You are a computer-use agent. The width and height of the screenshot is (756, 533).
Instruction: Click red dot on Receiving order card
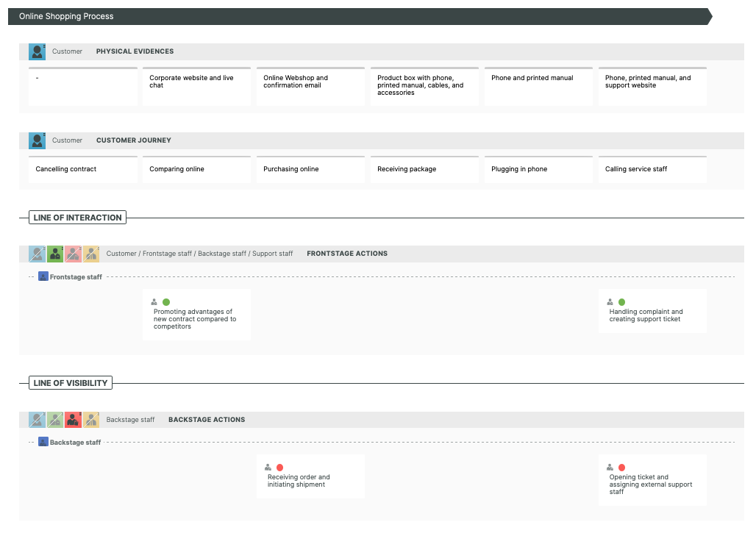[280, 468]
